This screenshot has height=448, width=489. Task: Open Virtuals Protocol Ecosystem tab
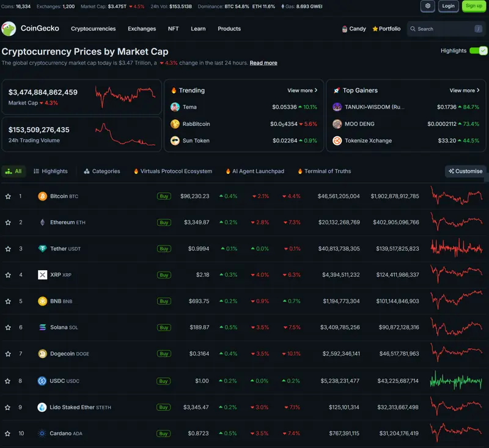173,171
